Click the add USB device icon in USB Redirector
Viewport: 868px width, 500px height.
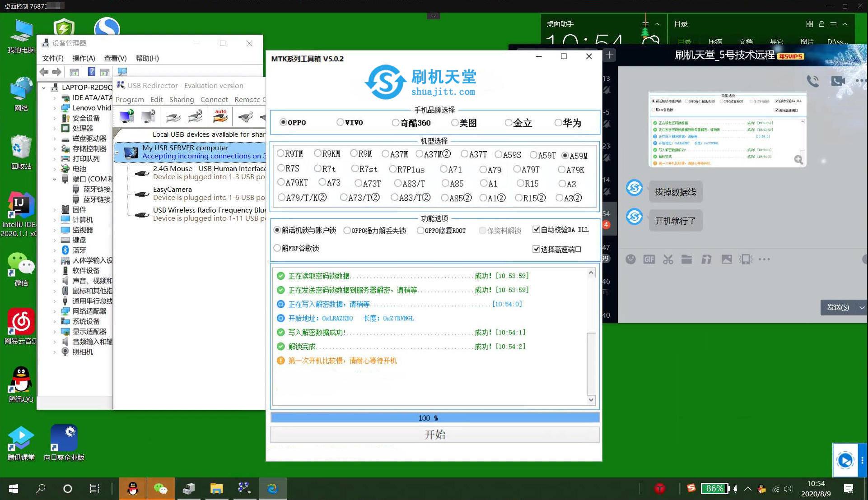coord(126,116)
